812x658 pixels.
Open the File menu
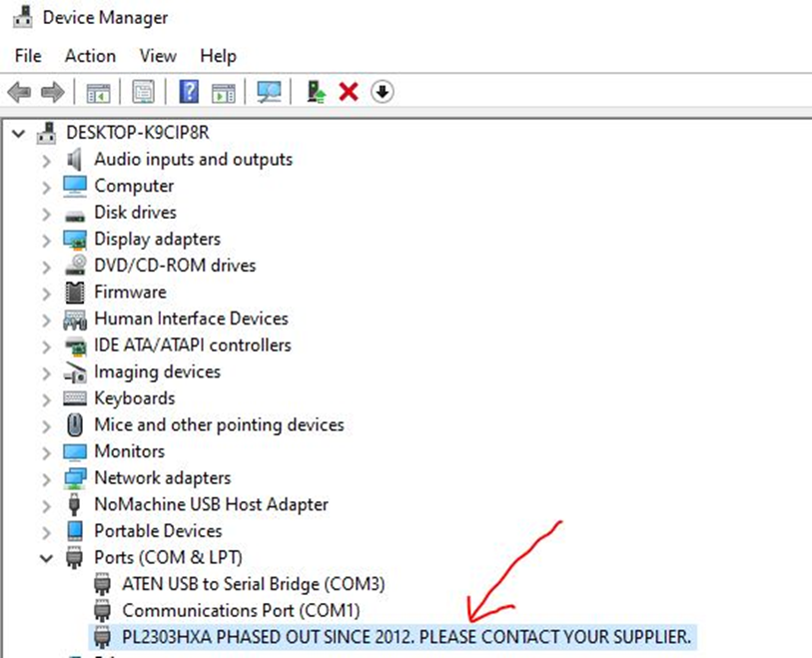click(x=28, y=56)
